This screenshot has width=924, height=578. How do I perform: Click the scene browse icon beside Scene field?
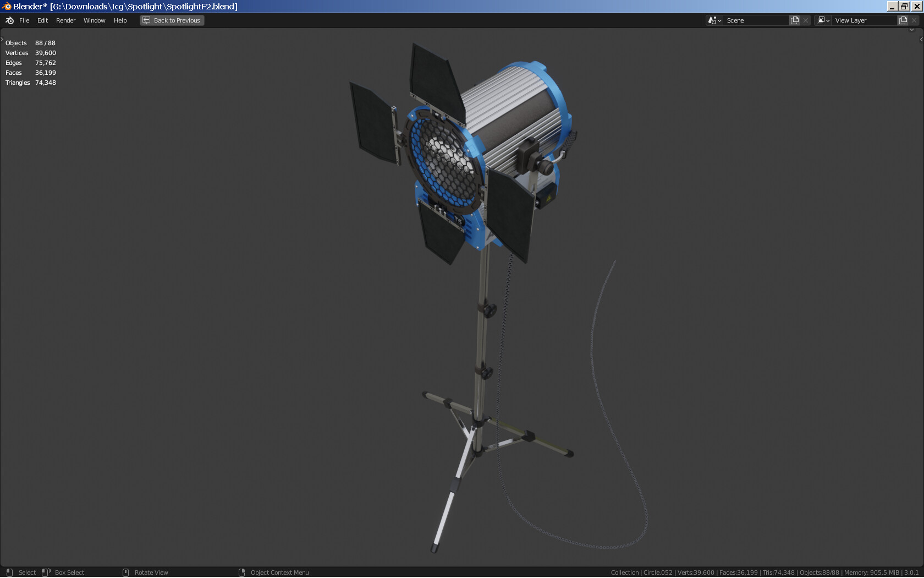pos(712,20)
